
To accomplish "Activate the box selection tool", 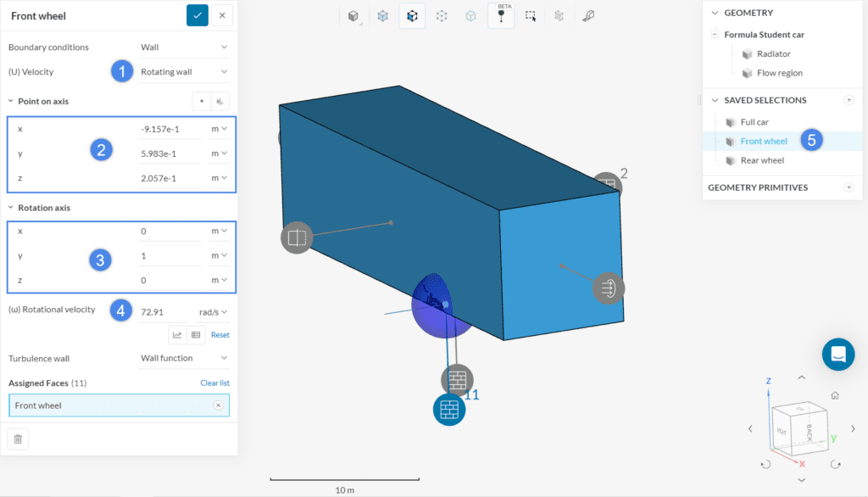I will 530,15.
